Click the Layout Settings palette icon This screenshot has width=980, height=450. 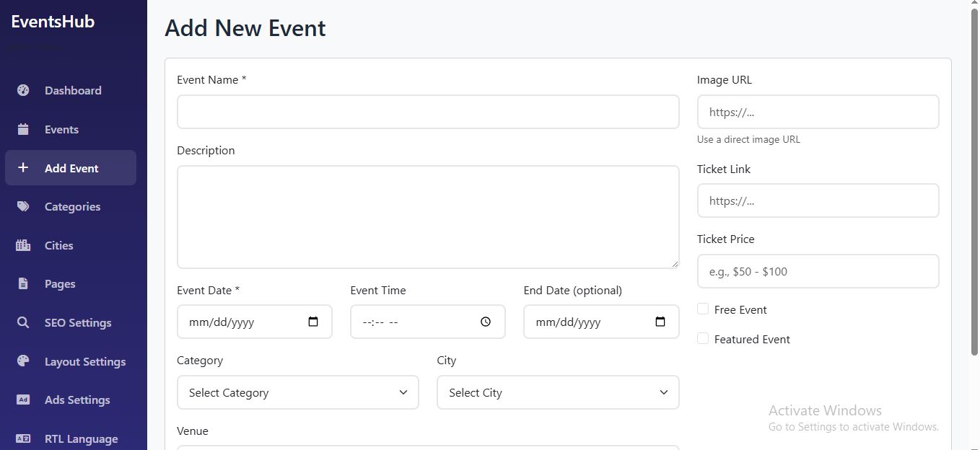click(23, 361)
